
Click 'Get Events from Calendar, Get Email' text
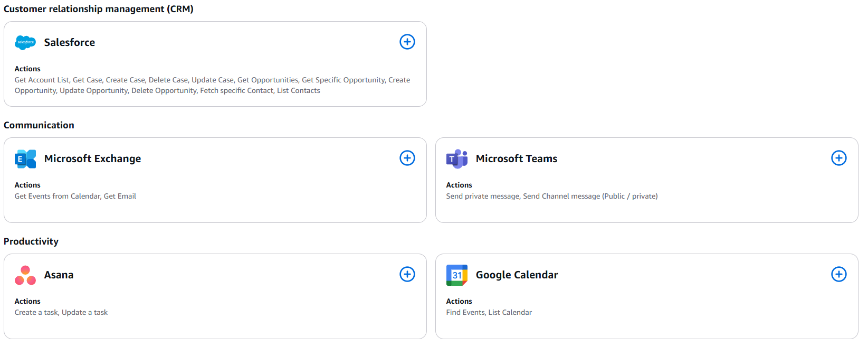[75, 196]
